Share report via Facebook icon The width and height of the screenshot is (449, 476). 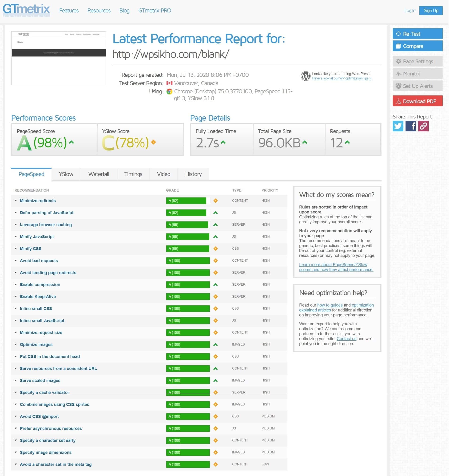coord(411,126)
